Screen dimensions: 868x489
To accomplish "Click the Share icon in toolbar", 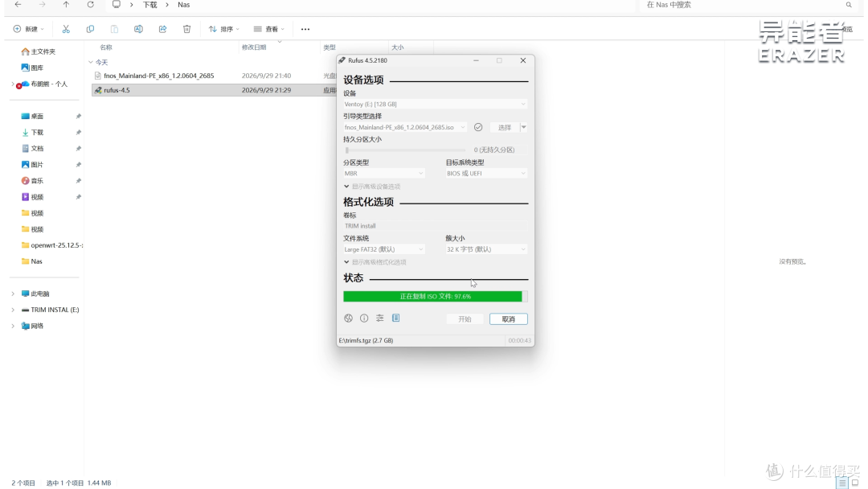I will point(162,29).
